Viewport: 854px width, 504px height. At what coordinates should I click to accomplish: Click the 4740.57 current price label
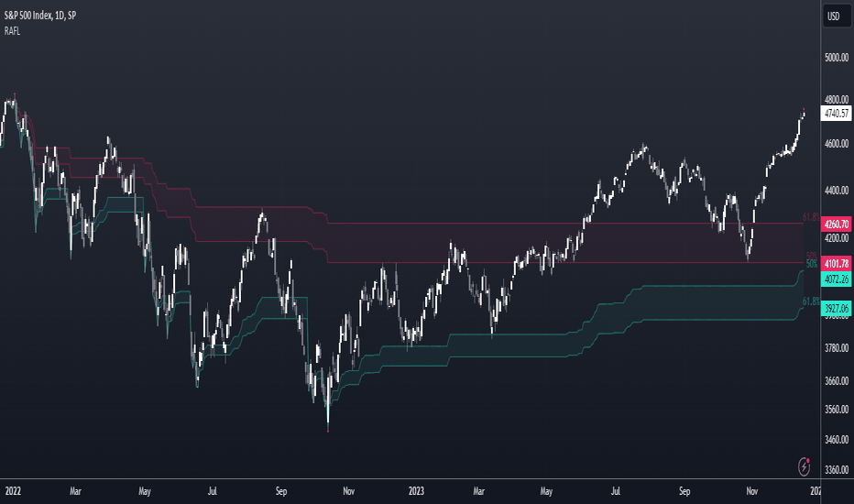click(836, 114)
